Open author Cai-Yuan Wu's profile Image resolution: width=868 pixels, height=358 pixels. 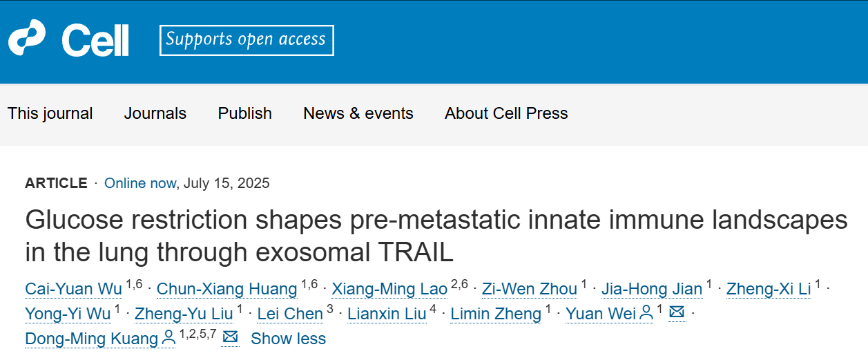point(73,289)
